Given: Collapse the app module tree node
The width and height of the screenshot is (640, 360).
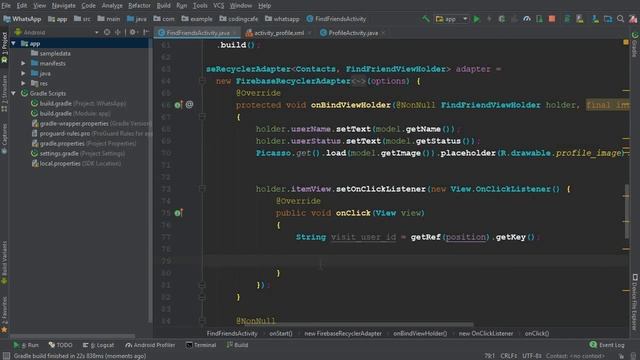Looking at the screenshot, I should point(13,43).
